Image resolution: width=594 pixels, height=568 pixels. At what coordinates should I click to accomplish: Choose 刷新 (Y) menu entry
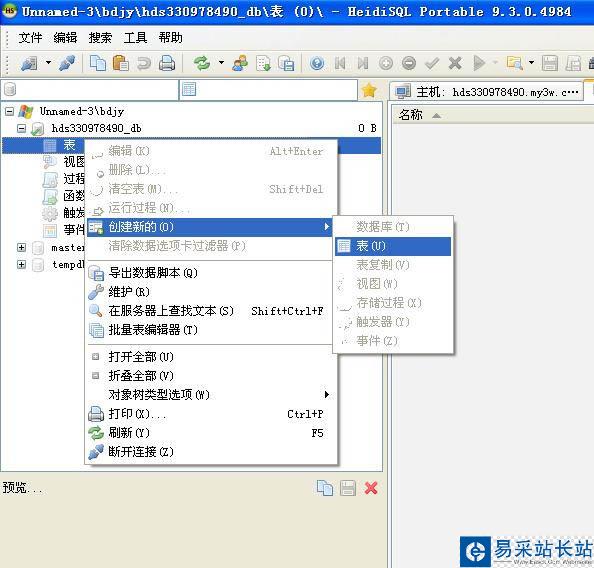pyautogui.click(x=209, y=433)
